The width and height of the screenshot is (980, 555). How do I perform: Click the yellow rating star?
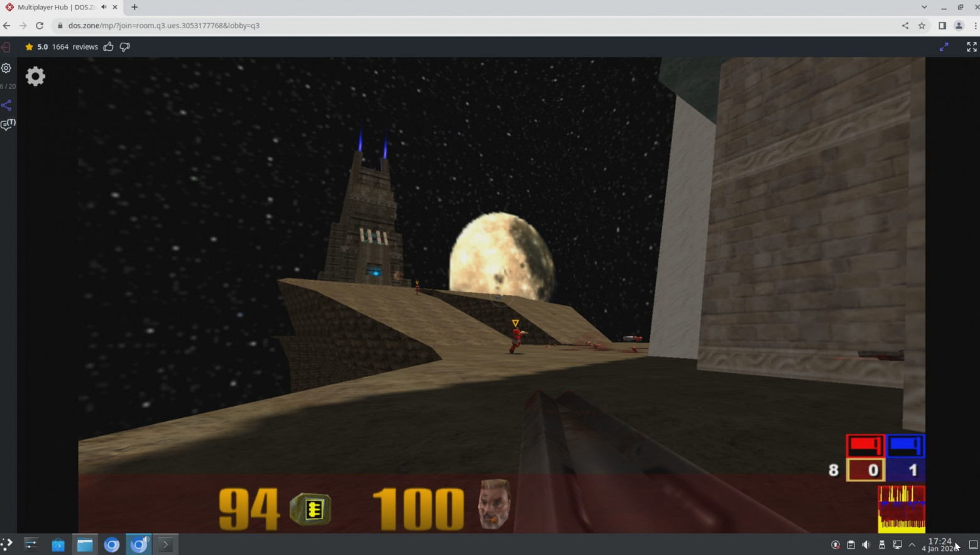[x=29, y=47]
